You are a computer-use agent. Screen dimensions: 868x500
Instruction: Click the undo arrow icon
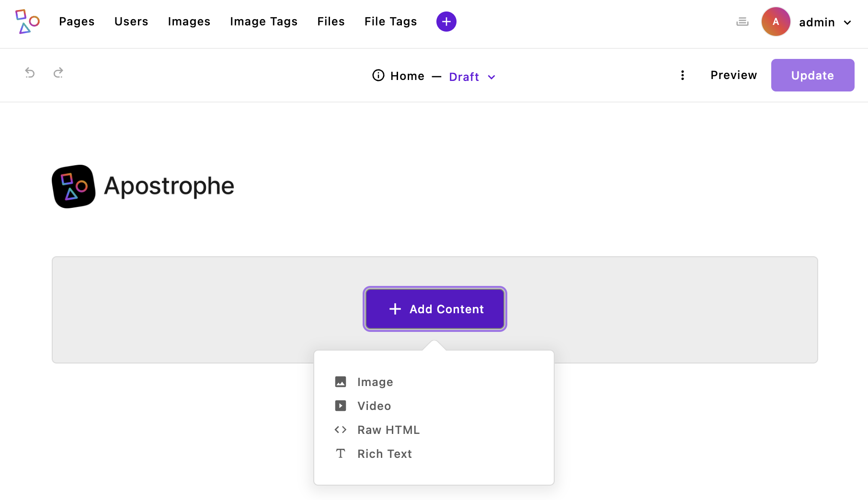coord(30,73)
